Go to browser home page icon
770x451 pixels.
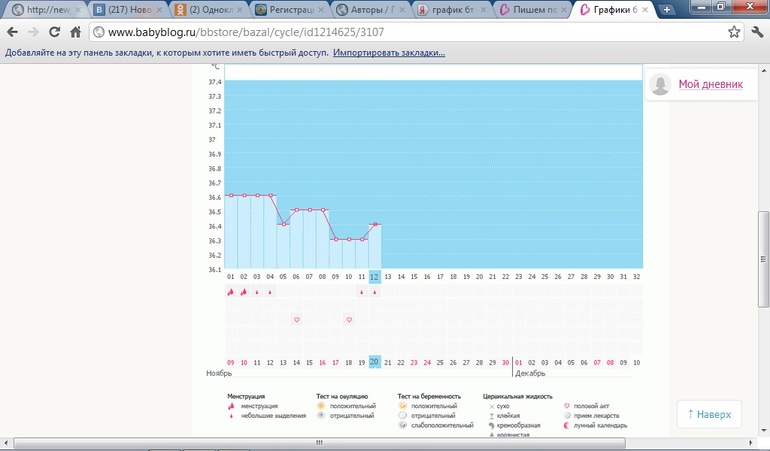75,32
